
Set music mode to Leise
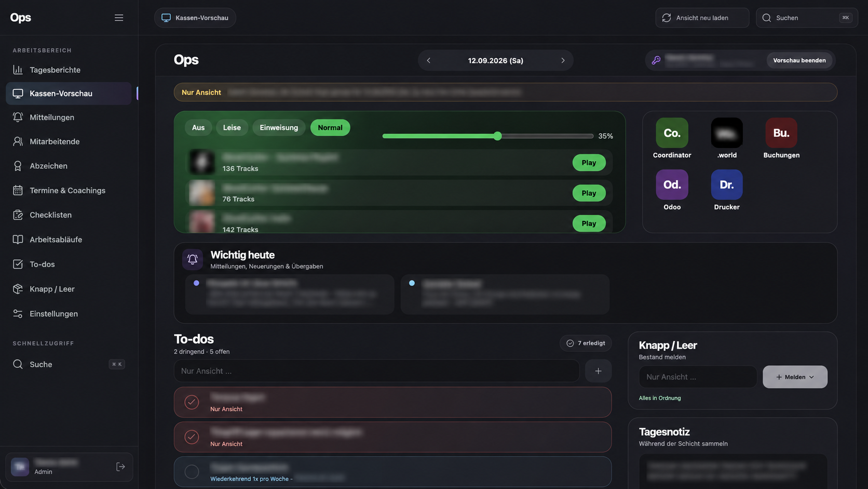click(x=232, y=128)
